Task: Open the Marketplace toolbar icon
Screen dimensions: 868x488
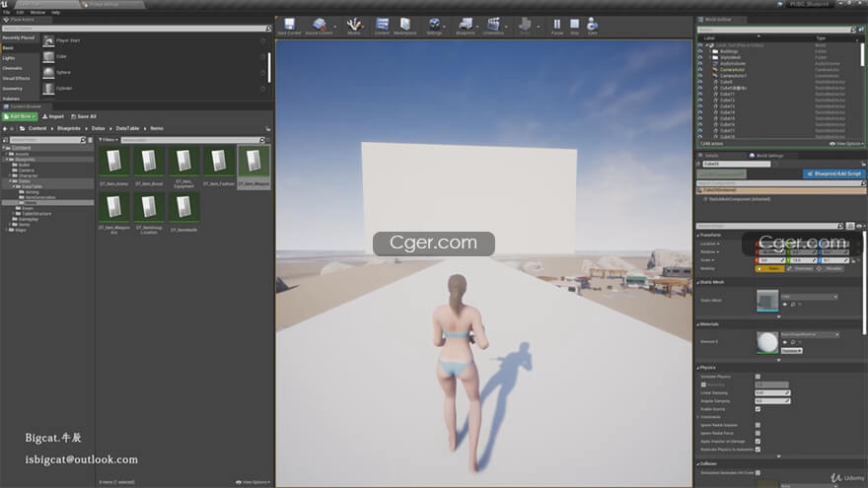Action: click(x=405, y=25)
